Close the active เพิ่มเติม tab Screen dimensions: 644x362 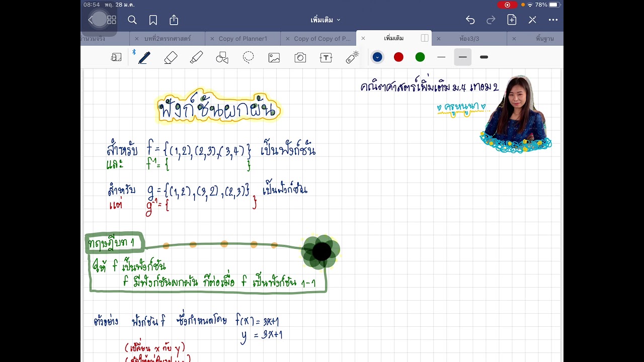[x=363, y=38]
